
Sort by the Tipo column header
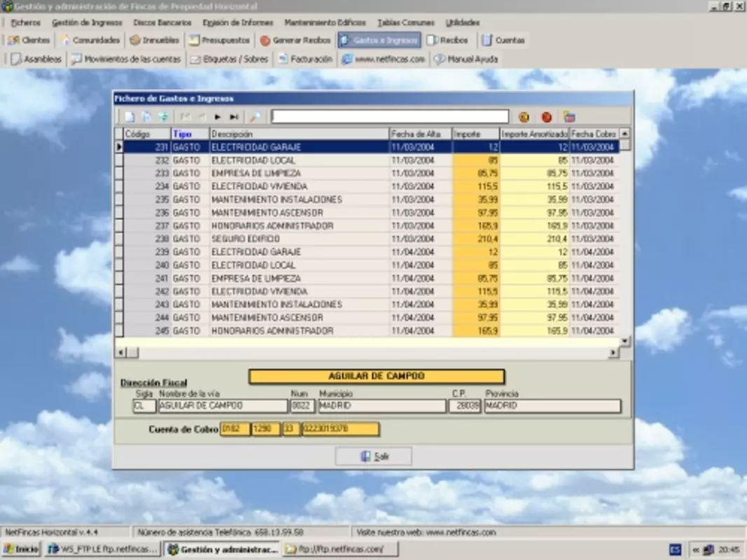tap(190, 134)
